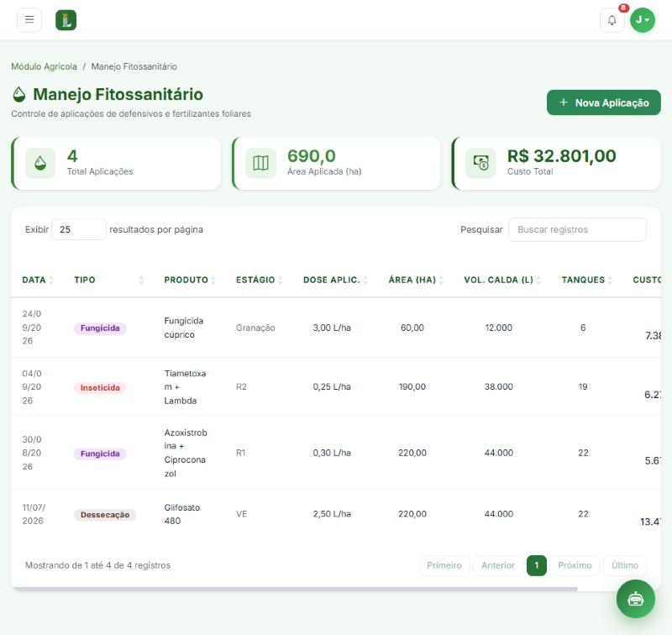Click the green L app logo
Viewport: 672px width, 635px height.
pyautogui.click(x=66, y=20)
